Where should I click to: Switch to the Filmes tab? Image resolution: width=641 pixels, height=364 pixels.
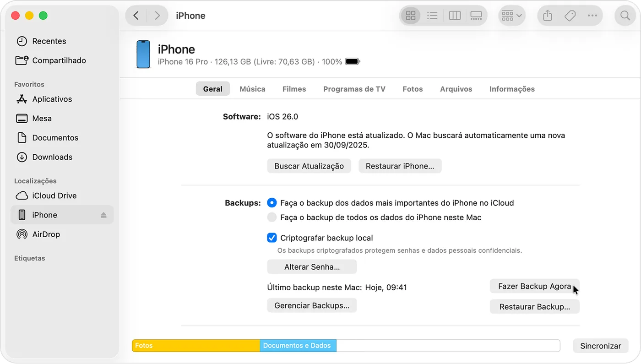coord(294,89)
